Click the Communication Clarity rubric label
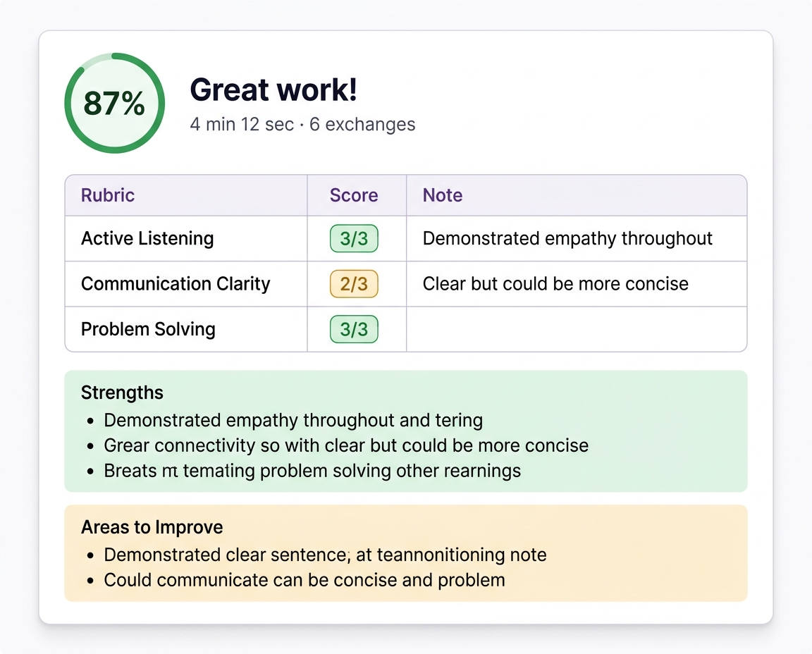Viewport: 812px width, 654px height. pyautogui.click(x=175, y=284)
